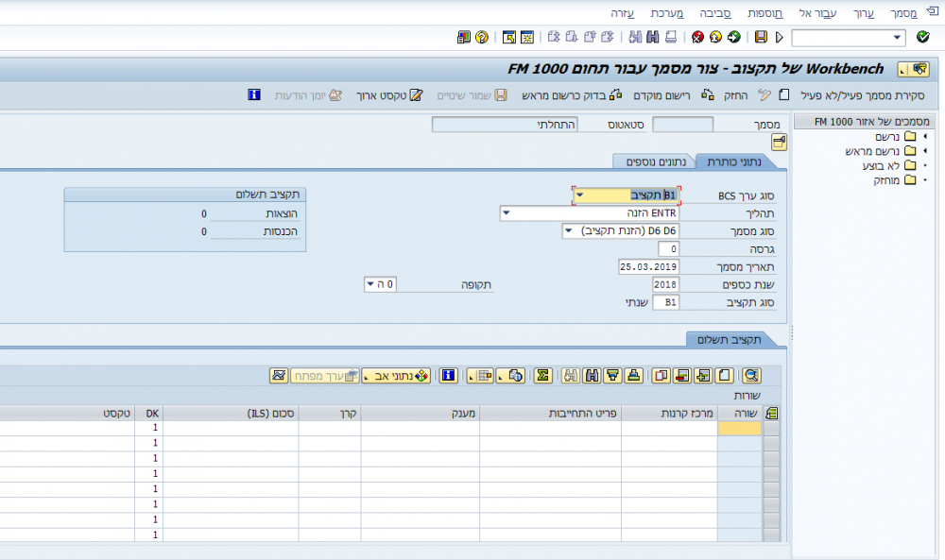Open Help via the yellow question mark icon
This screenshot has height=560, width=945.
point(482,38)
